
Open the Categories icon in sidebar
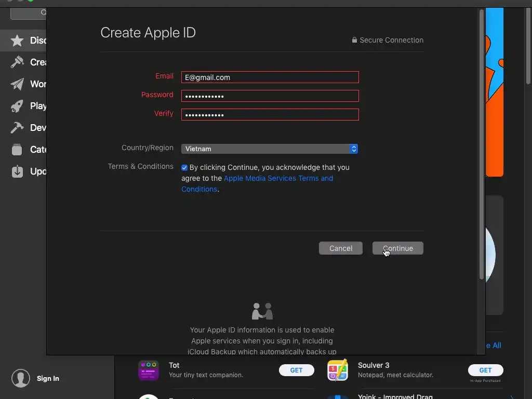(17, 149)
